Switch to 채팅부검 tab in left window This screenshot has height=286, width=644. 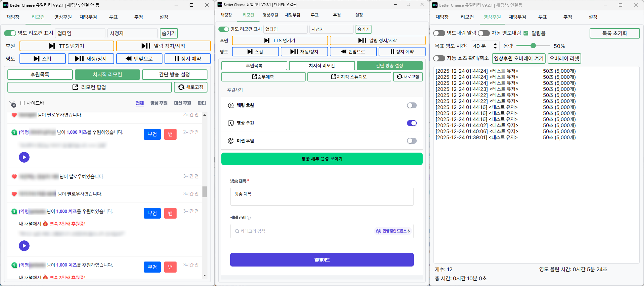(x=88, y=17)
